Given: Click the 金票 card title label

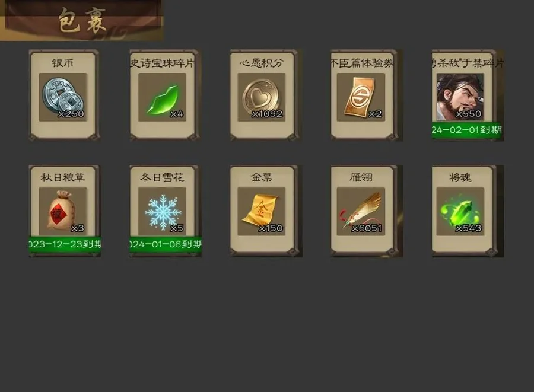Looking at the screenshot, I should (262, 177).
